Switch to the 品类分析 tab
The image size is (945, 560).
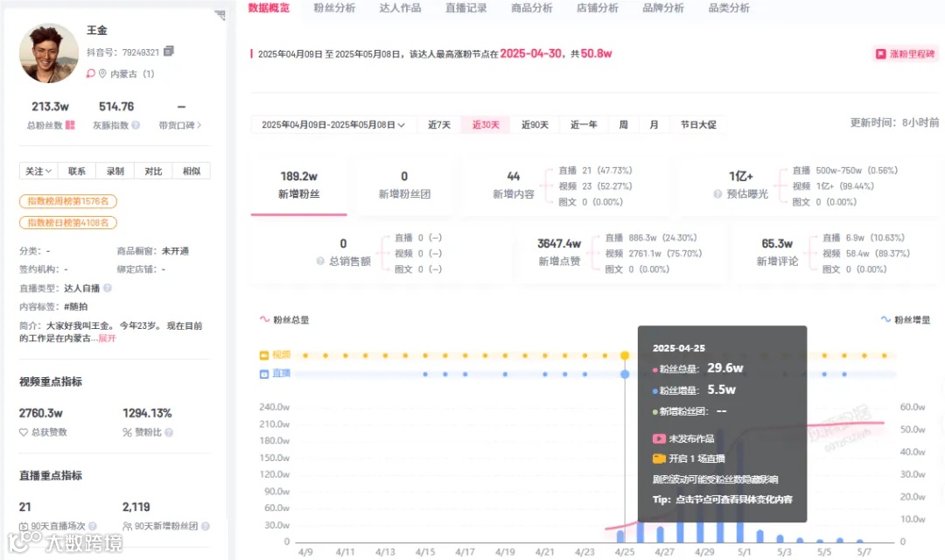[729, 8]
